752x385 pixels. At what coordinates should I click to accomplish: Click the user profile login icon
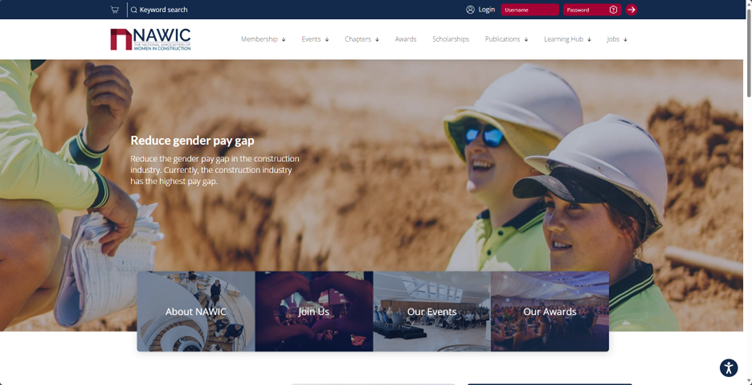pyautogui.click(x=470, y=10)
